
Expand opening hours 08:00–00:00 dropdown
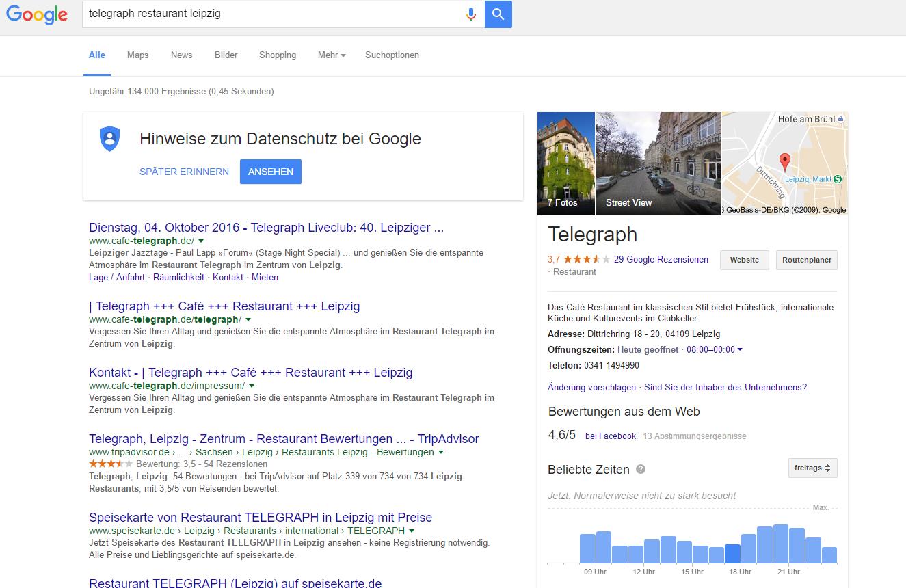click(x=714, y=349)
